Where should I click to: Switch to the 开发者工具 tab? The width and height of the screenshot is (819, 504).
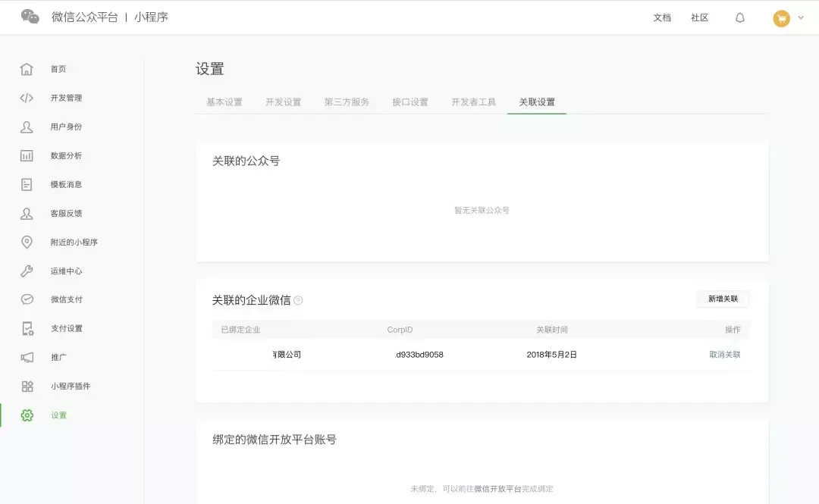(x=474, y=102)
